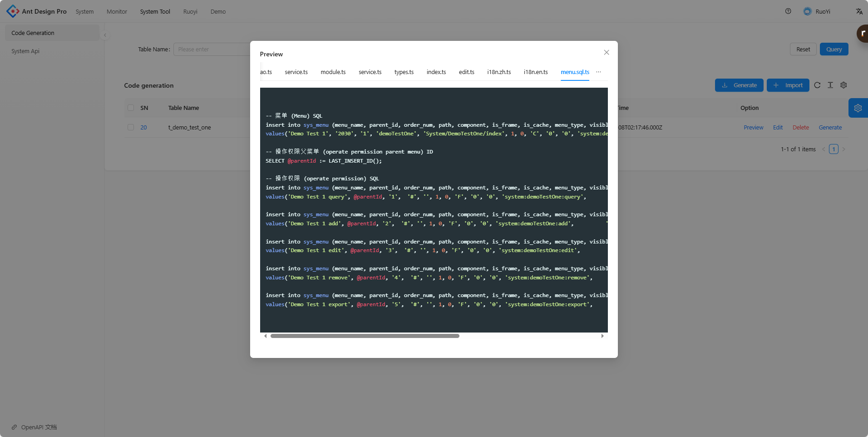Click the Delete link in the table row
Image resolution: width=868 pixels, height=437 pixels.
(x=800, y=127)
